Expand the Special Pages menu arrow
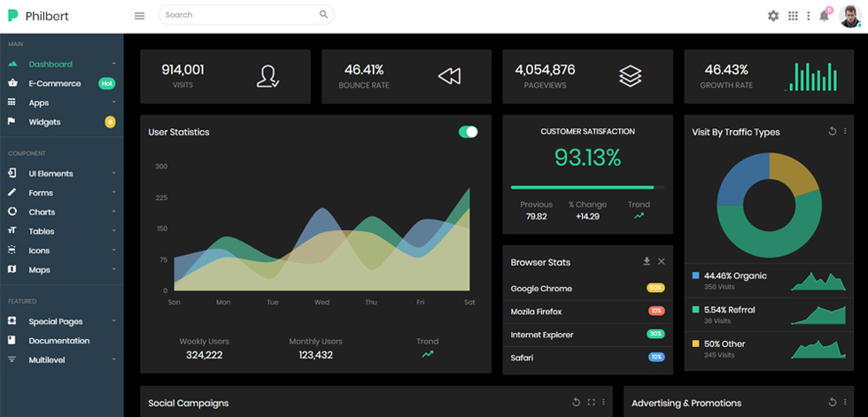The height and width of the screenshot is (417, 868). (x=113, y=320)
